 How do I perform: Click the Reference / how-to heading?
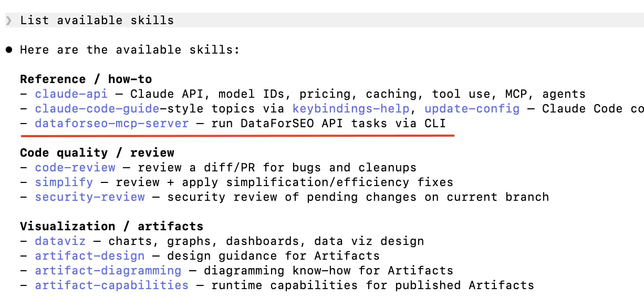point(86,79)
